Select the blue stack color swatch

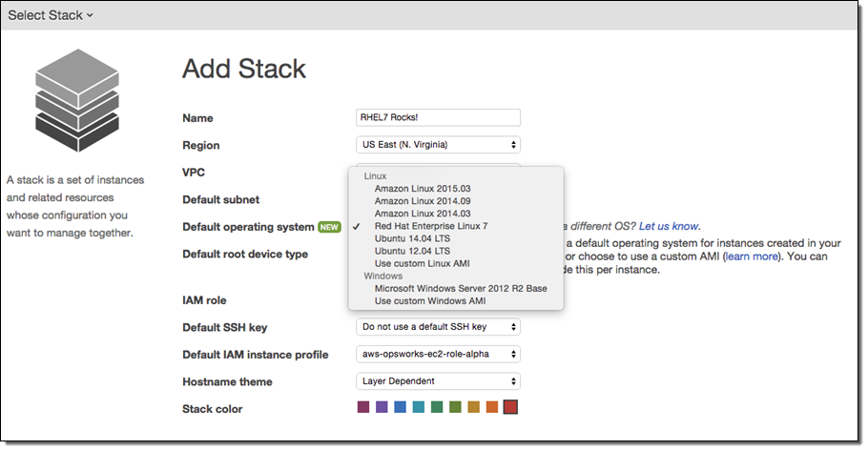pos(401,408)
